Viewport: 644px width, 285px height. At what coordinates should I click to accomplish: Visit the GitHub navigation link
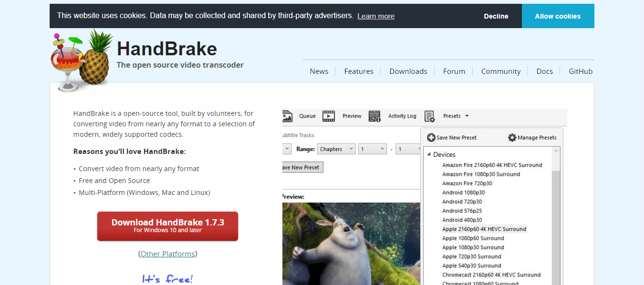pyautogui.click(x=581, y=71)
